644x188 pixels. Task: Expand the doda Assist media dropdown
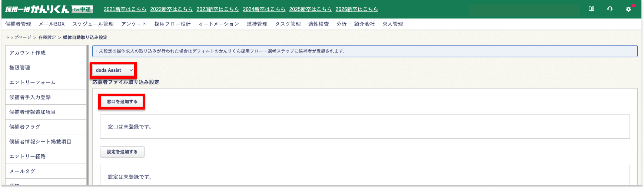[114, 70]
